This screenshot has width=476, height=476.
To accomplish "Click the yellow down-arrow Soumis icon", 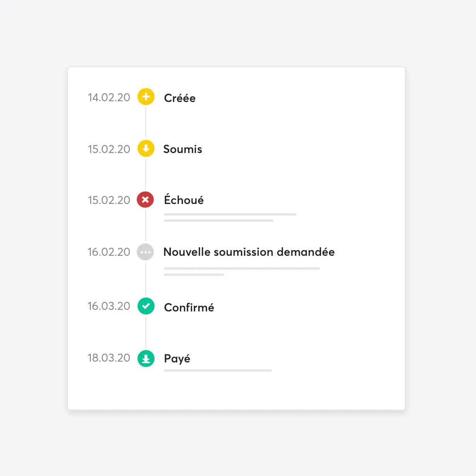I will tap(146, 149).
